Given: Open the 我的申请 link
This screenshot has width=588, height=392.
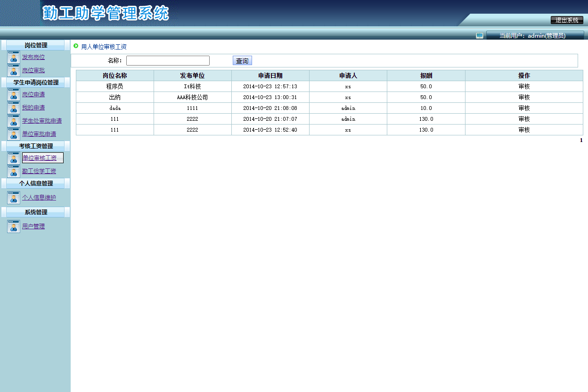Looking at the screenshot, I should 34,108.
